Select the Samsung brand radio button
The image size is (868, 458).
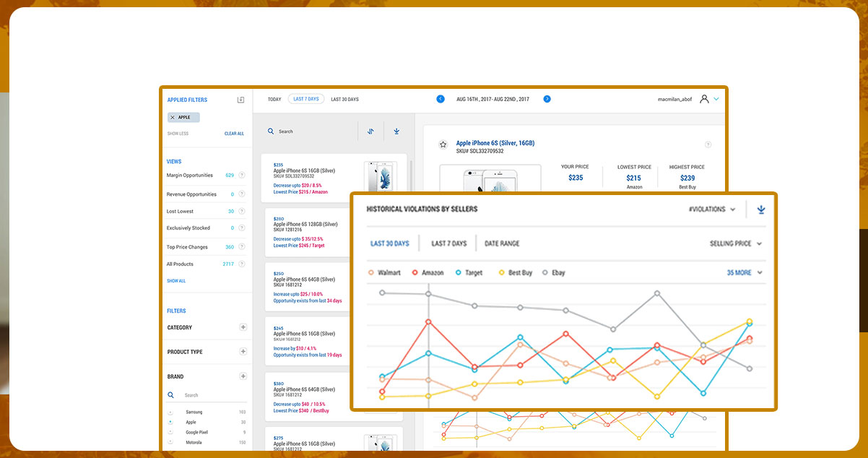[x=170, y=412]
